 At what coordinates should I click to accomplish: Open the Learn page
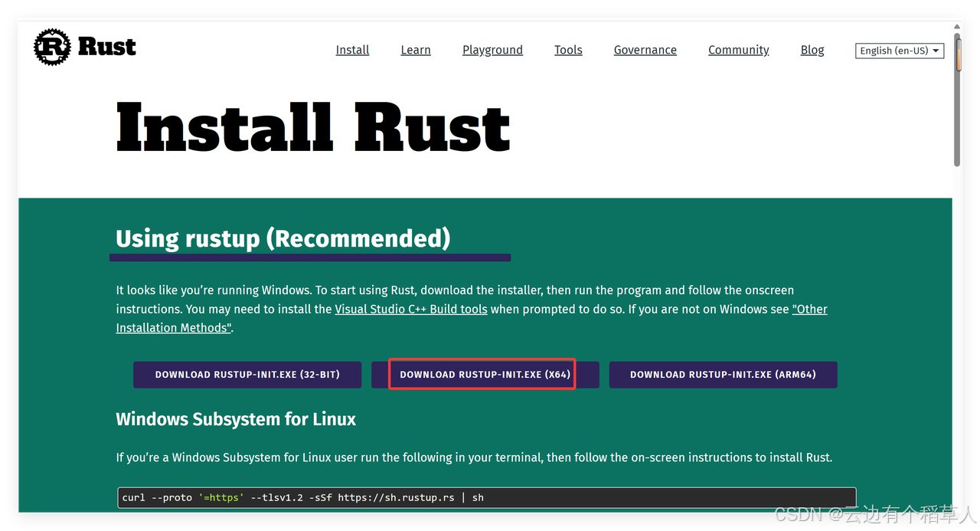(x=415, y=49)
